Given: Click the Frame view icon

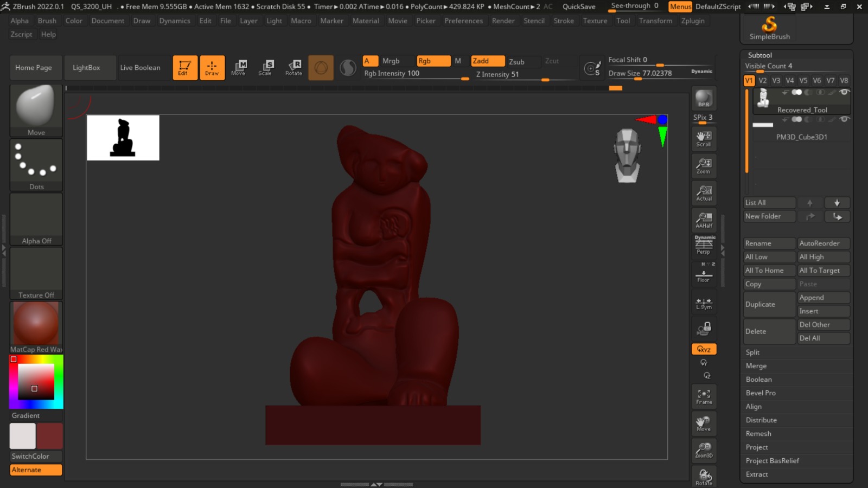Looking at the screenshot, I should 704,396.
